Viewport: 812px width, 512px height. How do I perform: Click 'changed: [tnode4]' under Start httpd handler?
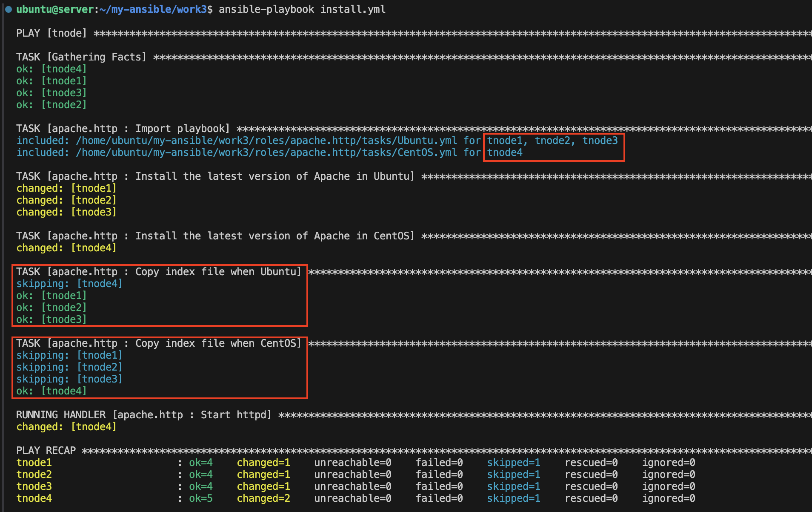(x=66, y=427)
